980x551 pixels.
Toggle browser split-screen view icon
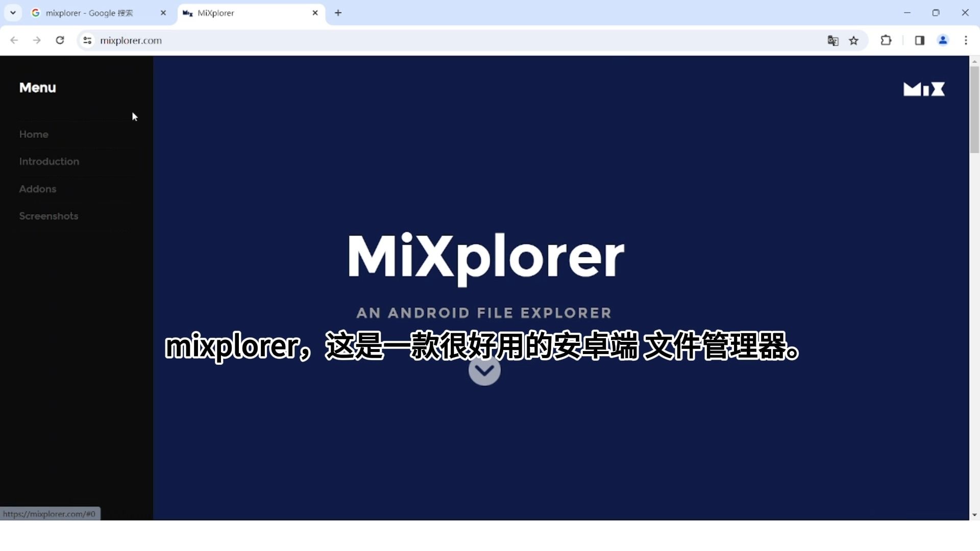click(x=918, y=40)
